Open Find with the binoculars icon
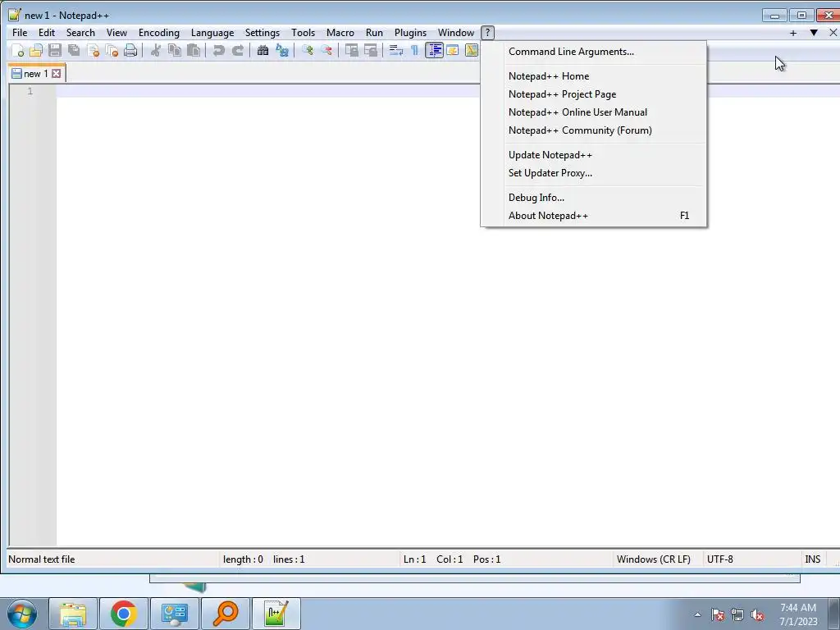840x630 pixels. click(262, 50)
